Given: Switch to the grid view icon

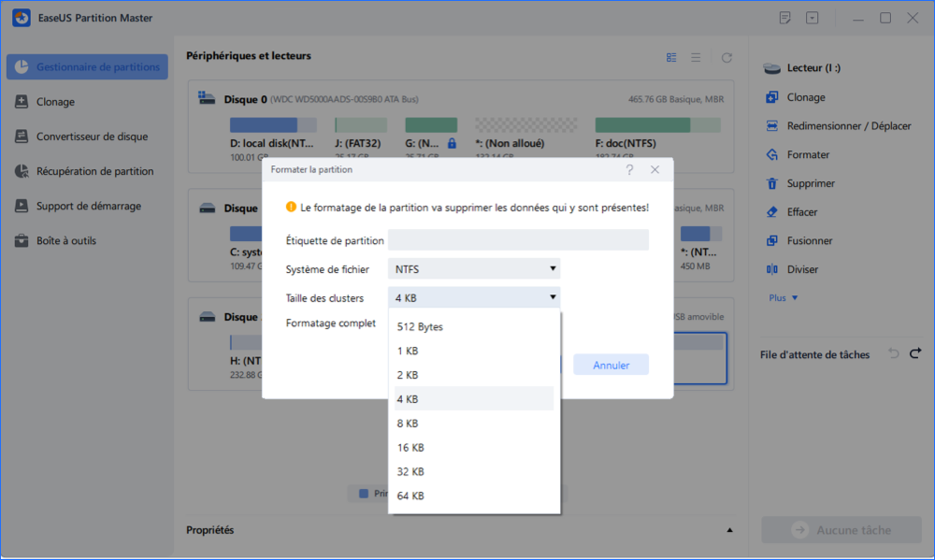Looking at the screenshot, I should click(x=671, y=57).
